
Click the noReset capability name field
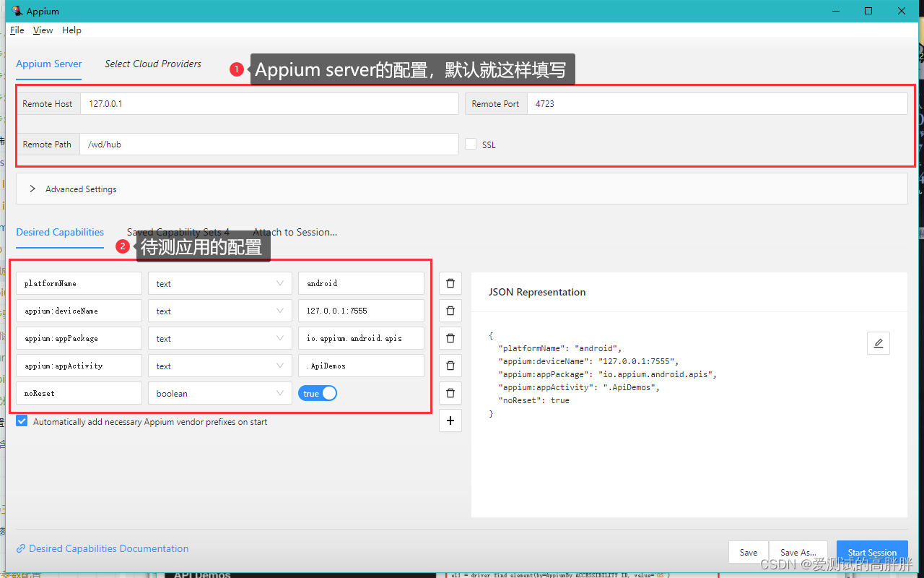79,393
